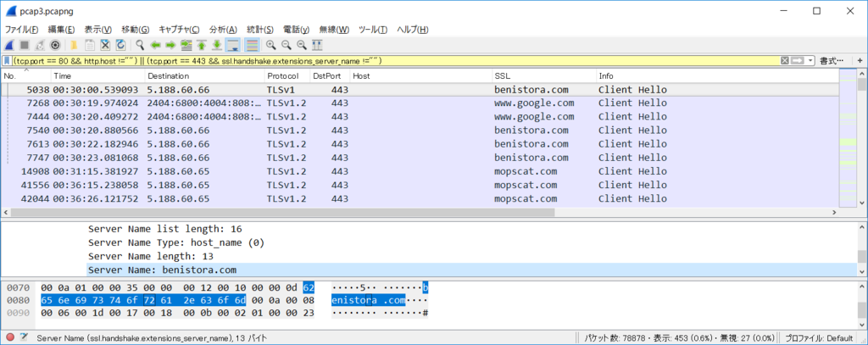Open the 書式… filter expression button
The height and width of the screenshot is (345, 868).
point(832,61)
